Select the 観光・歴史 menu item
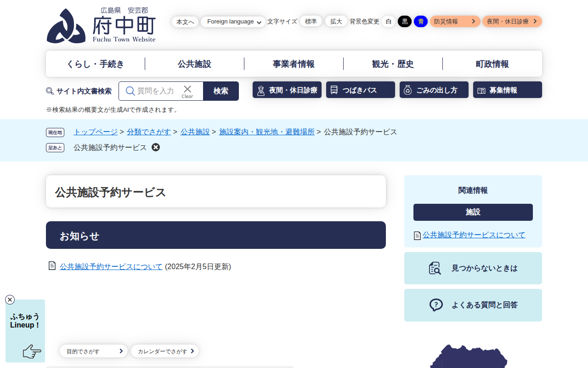 point(393,64)
